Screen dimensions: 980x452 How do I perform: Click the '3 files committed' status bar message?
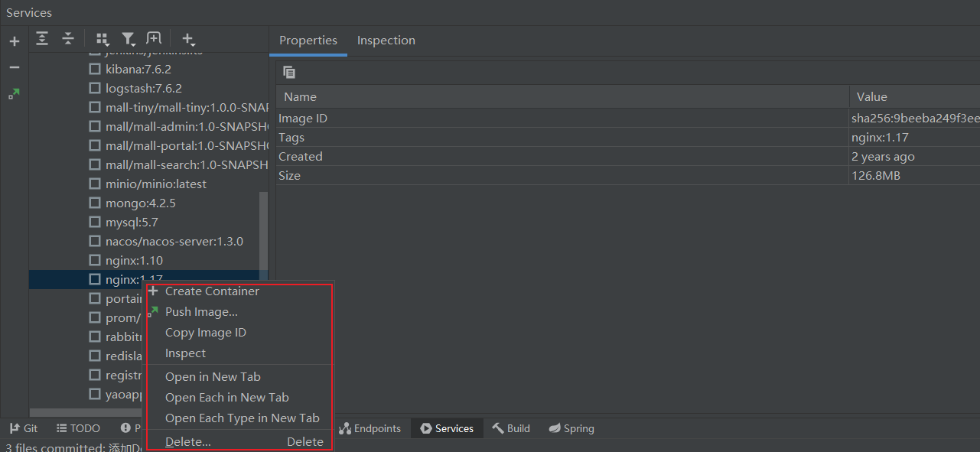tap(73, 447)
